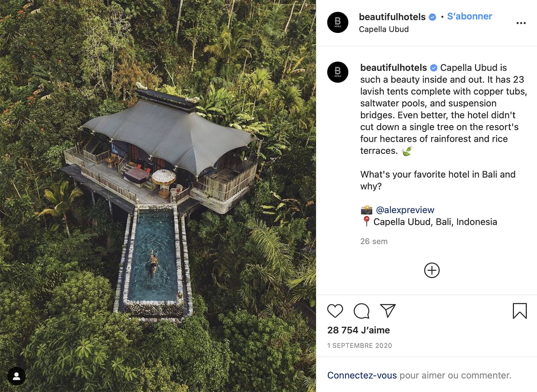Click the S'abonner follow button
Screen dimensions: 537x392
tap(469, 16)
